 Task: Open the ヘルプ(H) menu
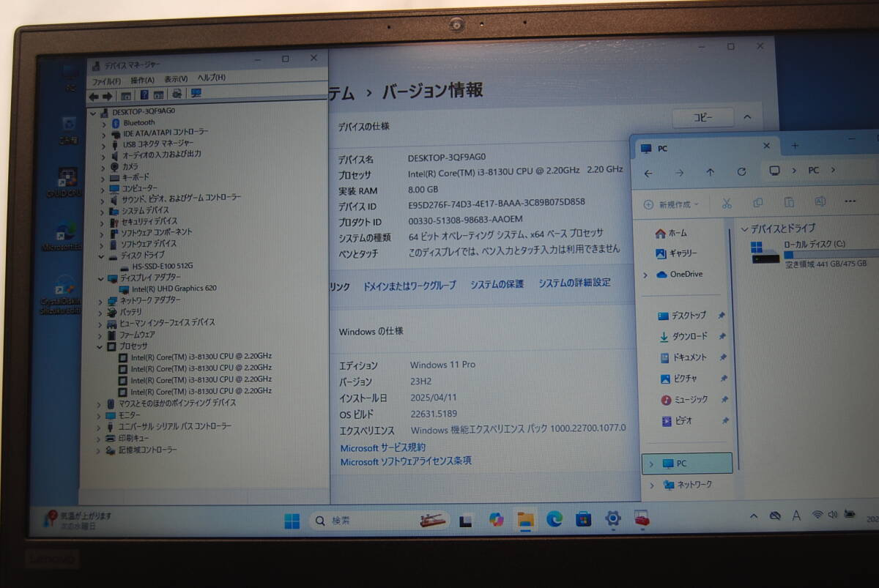click(x=212, y=78)
